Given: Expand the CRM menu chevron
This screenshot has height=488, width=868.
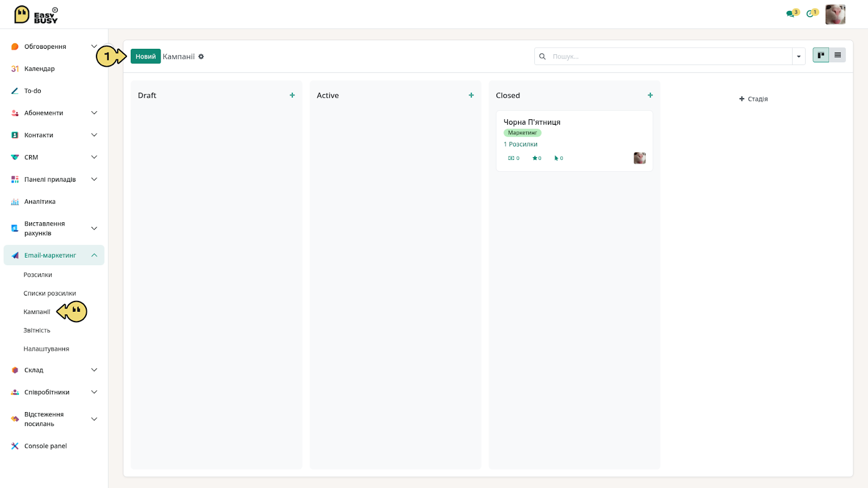Looking at the screenshot, I should tap(94, 157).
